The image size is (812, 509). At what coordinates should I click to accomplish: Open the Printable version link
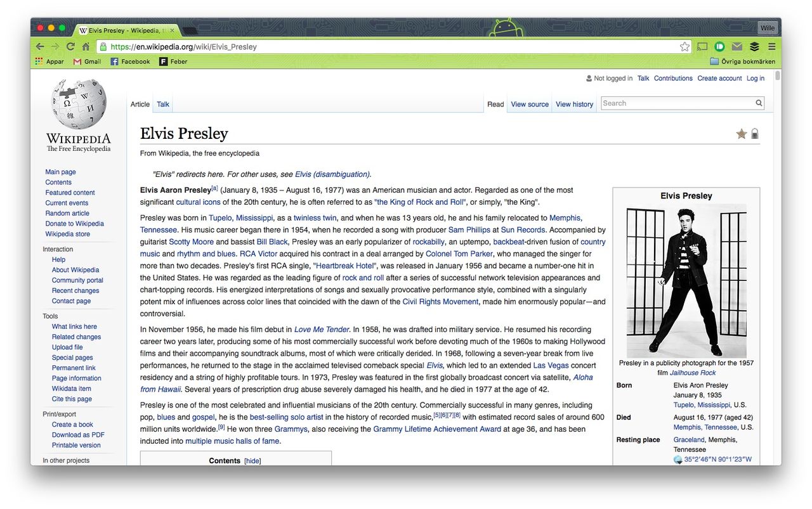[x=76, y=445]
